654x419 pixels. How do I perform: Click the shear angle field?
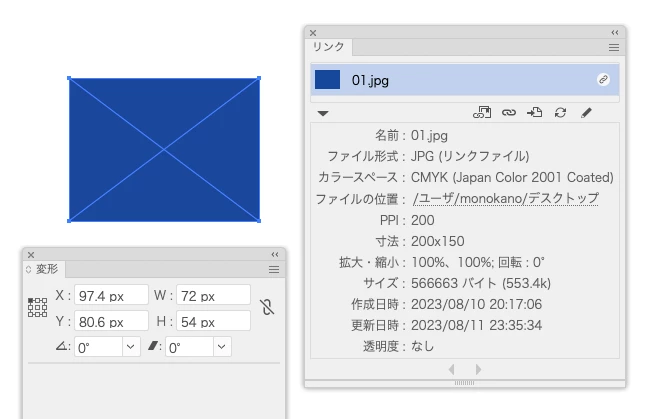click(190, 347)
